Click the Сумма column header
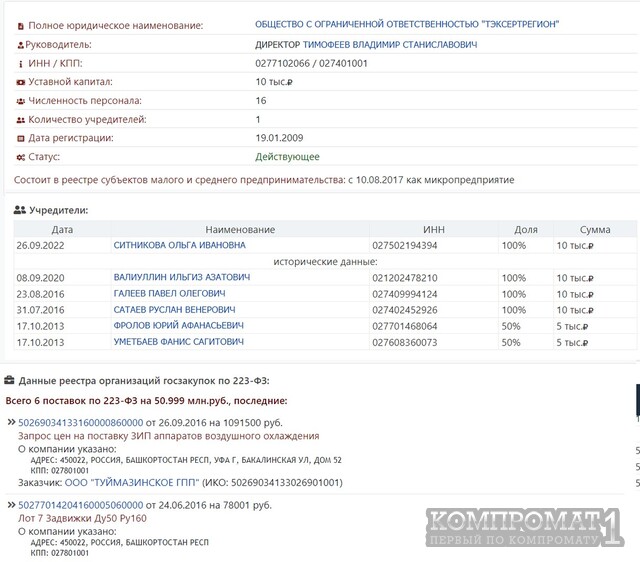 595,229
